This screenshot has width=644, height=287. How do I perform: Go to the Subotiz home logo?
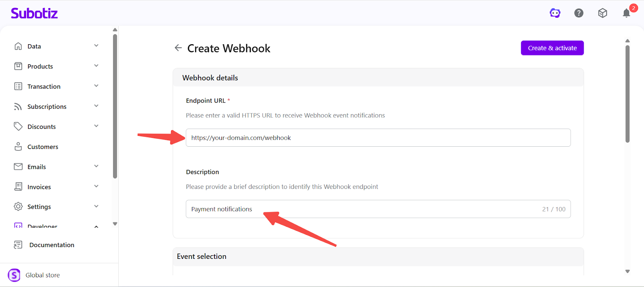pos(34,13)
